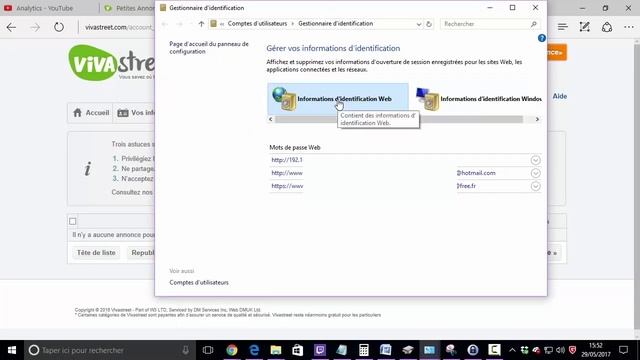Image resolution: width=640 pixels, height=360 pixels.
Task: Open address bar history dropdown
Action: (418, 24)
